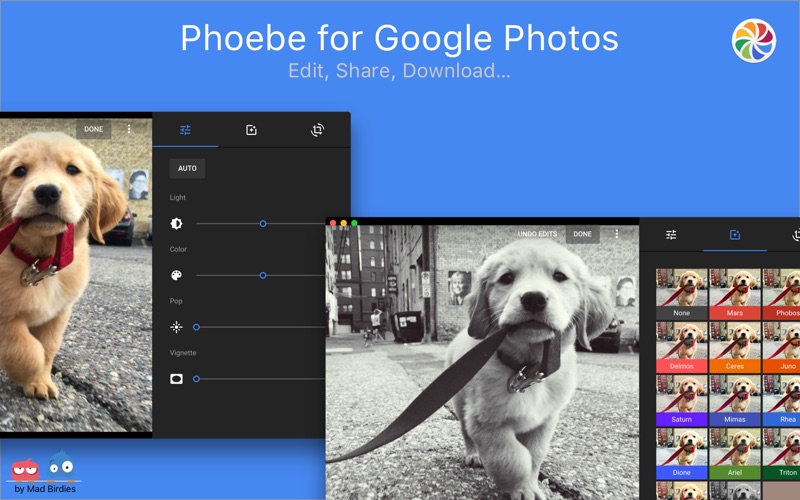Click the red close button of the right window

click(x=333, y=223)
